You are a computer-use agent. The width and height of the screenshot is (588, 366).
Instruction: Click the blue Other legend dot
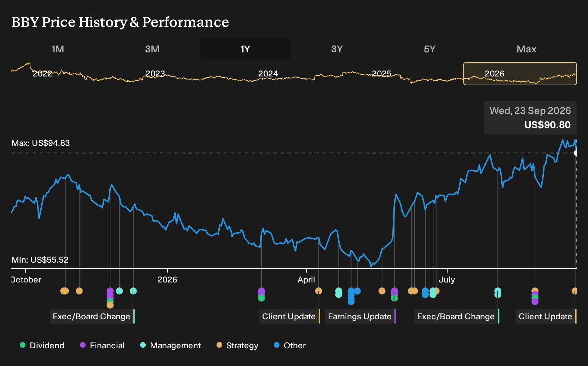[x=277, y=345]
